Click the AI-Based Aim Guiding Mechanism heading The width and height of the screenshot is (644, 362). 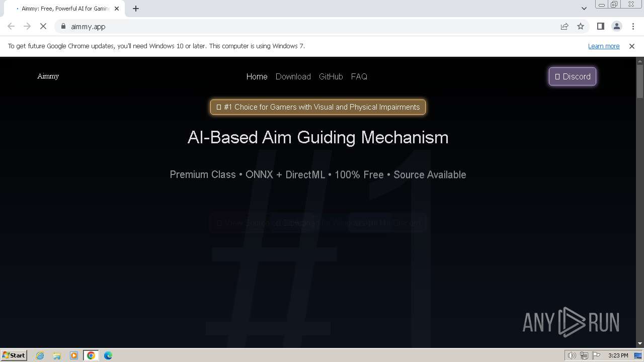318,137
